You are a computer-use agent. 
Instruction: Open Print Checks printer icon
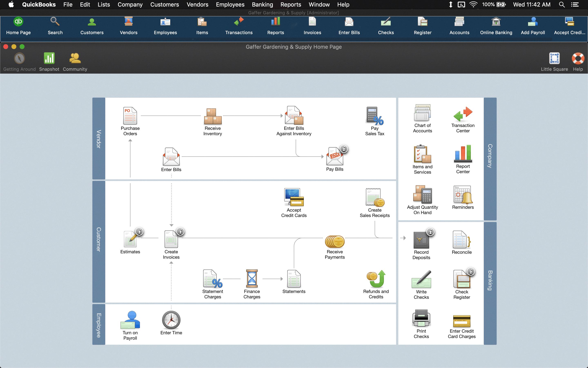pos(421,318)
